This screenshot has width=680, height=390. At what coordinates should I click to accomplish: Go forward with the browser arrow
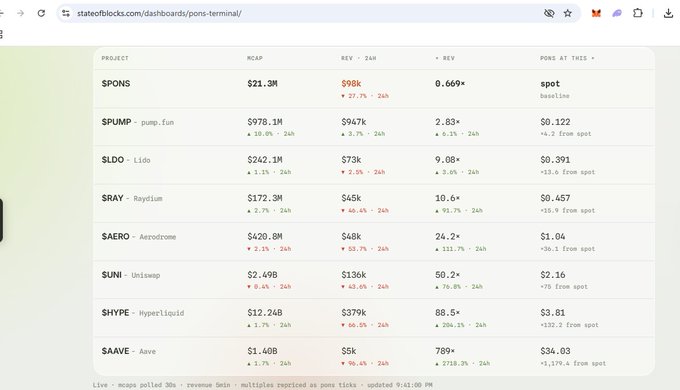(x=20, y=13)
